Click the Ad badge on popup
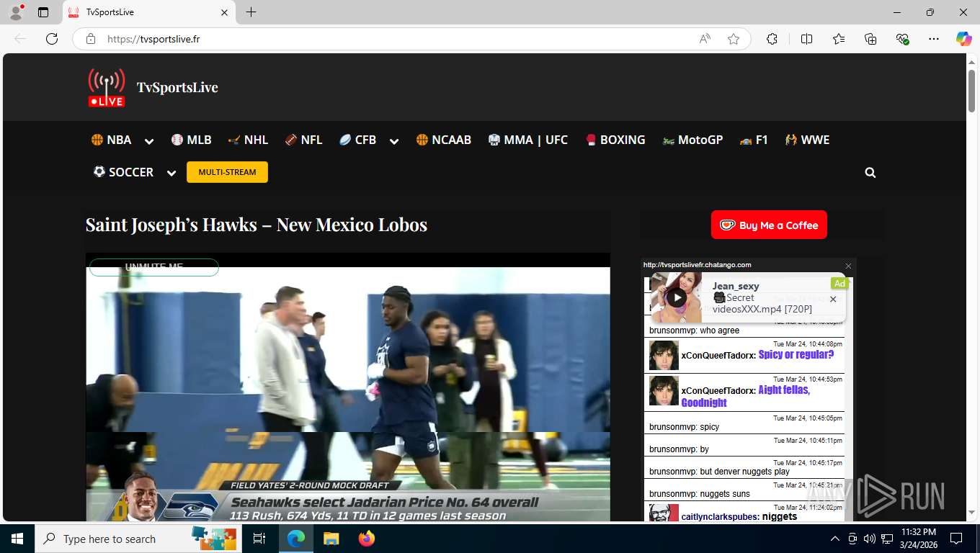Image resolution: width=980 pixels, height=553 pixels. click(839, 284)
